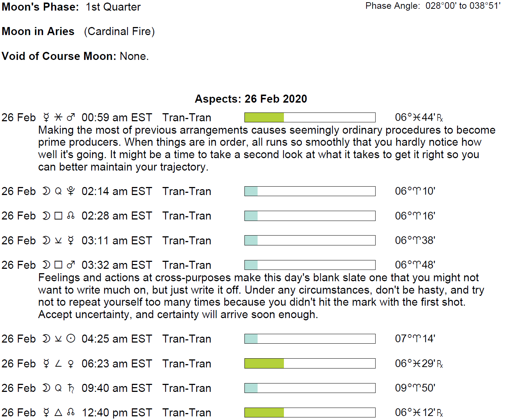Click the green strength bar for the 12:40 pm aspect
This screenshot has width=517, height=420.
tap(264, 413)
